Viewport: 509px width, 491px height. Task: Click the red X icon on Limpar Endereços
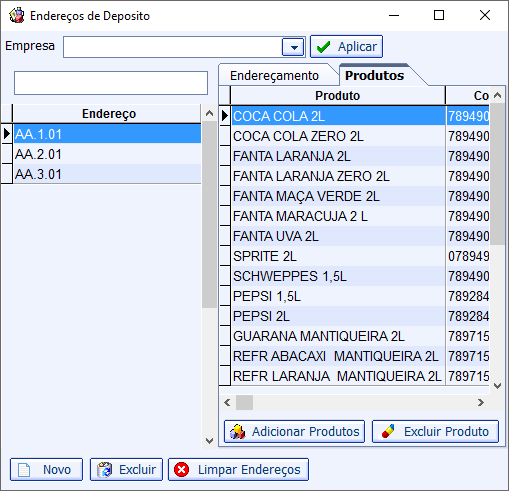coord(182,470)
